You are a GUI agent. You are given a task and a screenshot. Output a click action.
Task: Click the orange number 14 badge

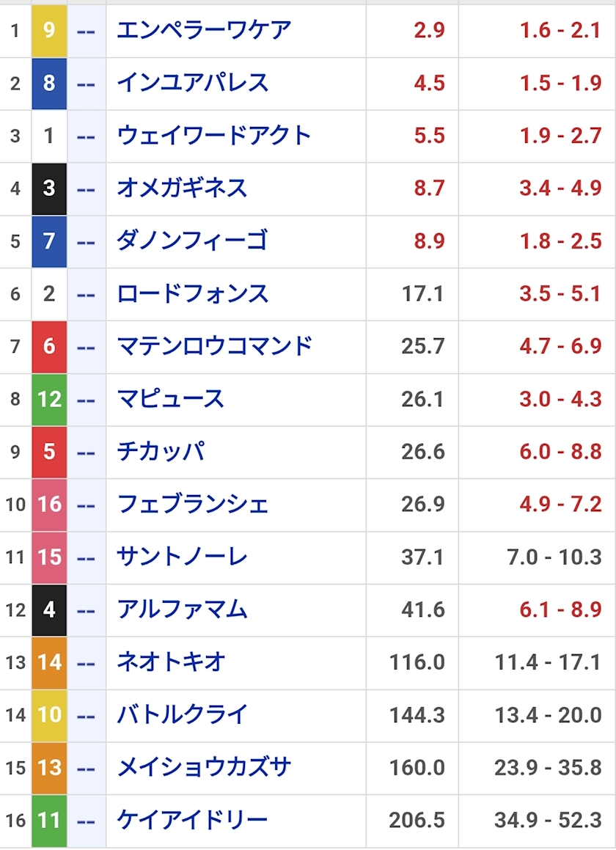[49, 662]
